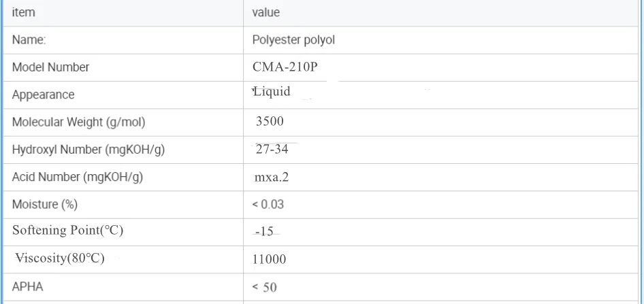Click the '< 50' APHA value
This screenshot has width=644, height=304.
click(265, 287)
